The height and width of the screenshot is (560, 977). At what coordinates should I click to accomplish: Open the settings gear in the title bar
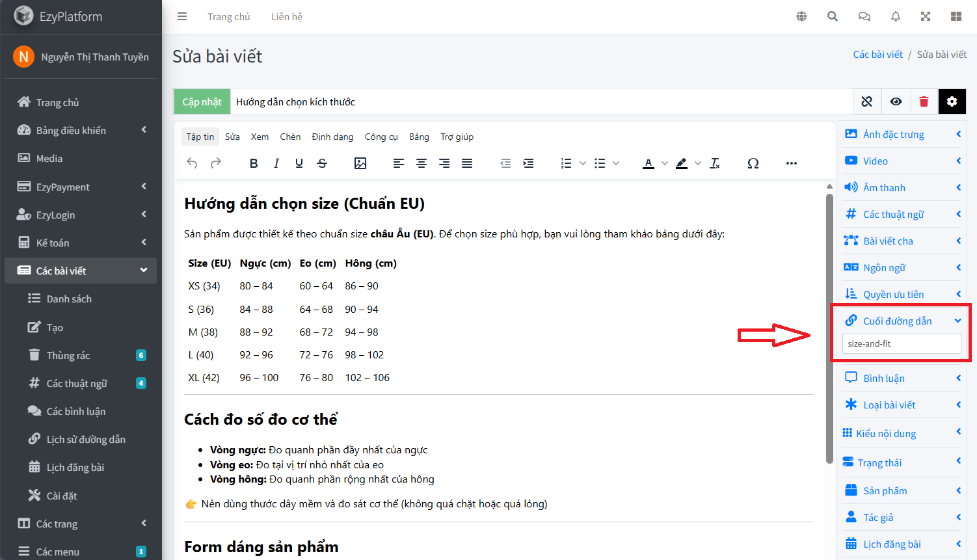[952, 101]
